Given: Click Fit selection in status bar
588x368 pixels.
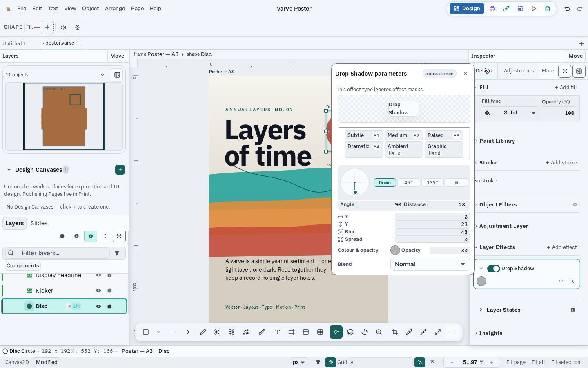Looking at the screenshot, I should (566, 362).
